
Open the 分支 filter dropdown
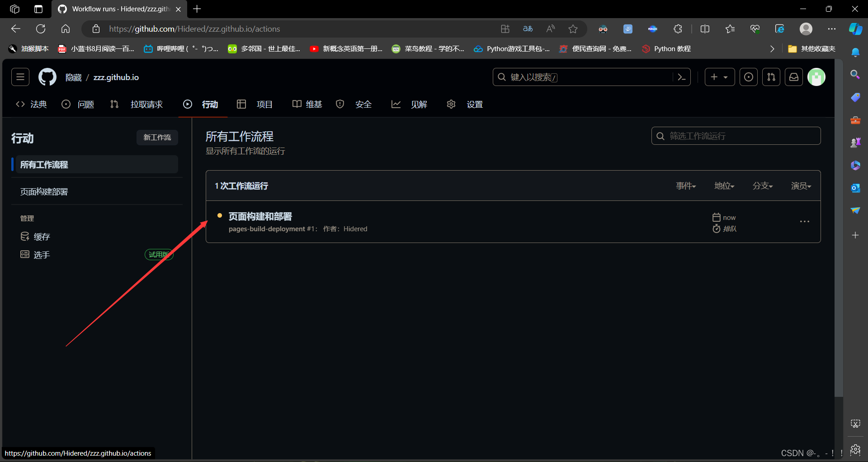(762, 186)
